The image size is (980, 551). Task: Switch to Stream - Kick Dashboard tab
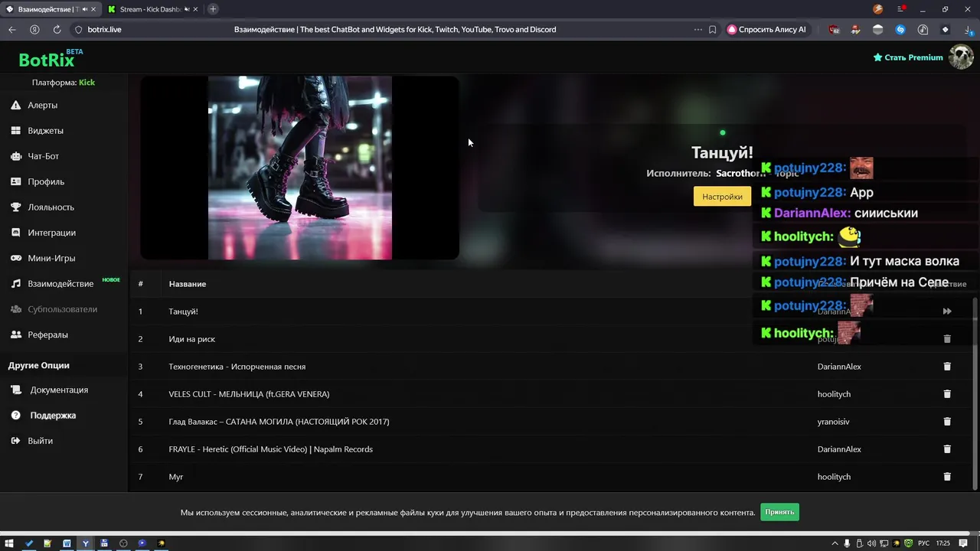[151, 9]
